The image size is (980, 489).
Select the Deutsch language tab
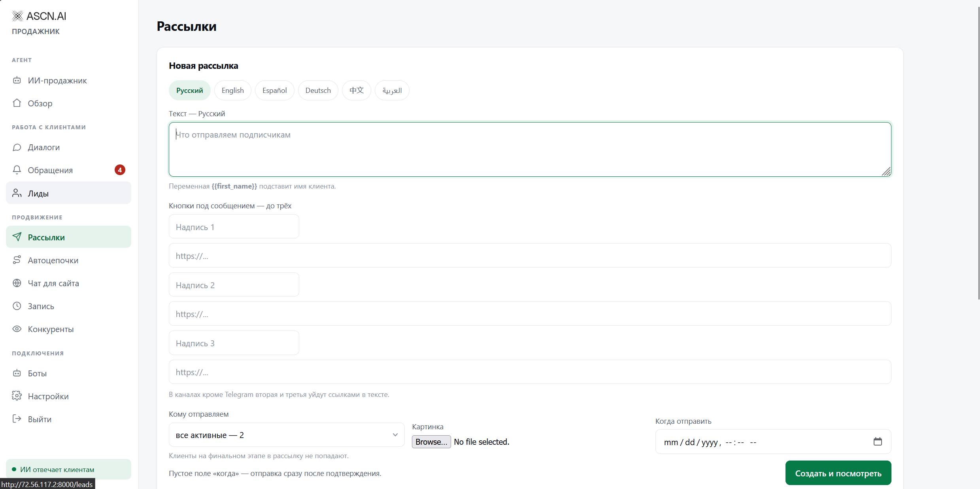[318, 91]
